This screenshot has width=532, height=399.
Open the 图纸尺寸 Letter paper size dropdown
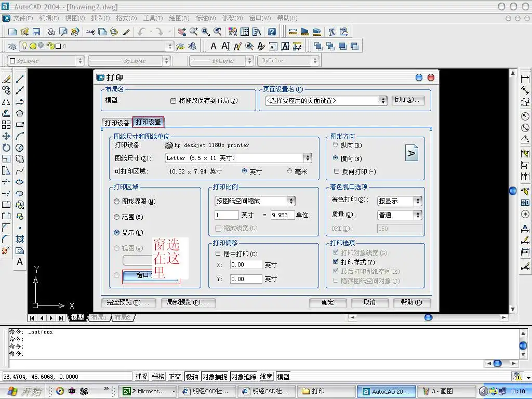(x=308, y=158)
